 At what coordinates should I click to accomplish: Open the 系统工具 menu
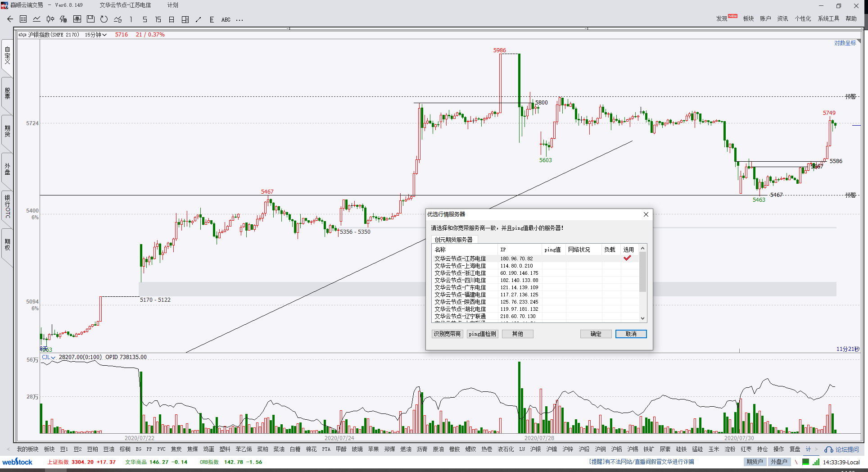[828, 18]
